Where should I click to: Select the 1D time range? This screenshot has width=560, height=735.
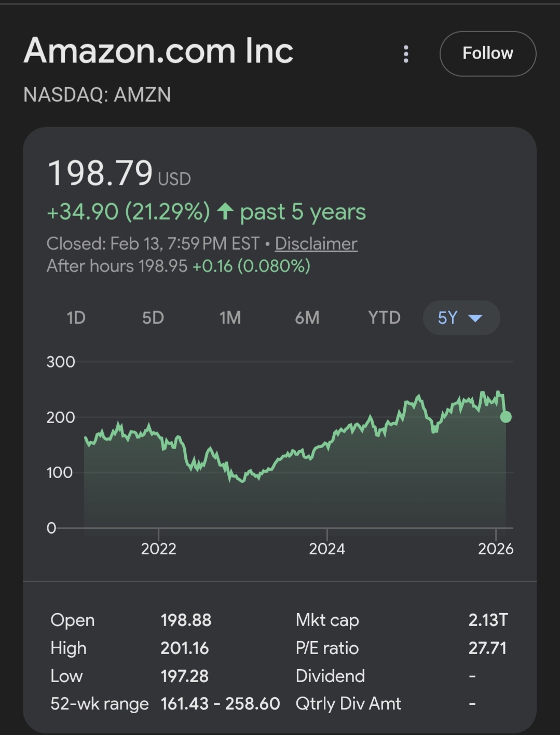coord(76,317)
